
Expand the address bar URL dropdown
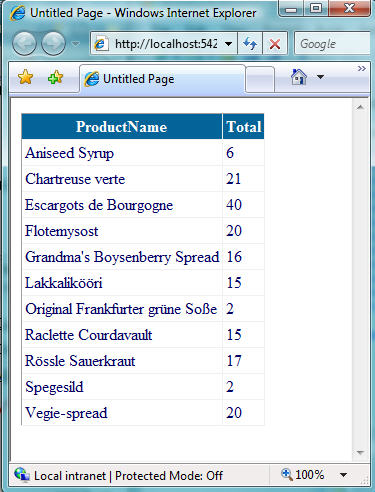(x=229, y=44)
